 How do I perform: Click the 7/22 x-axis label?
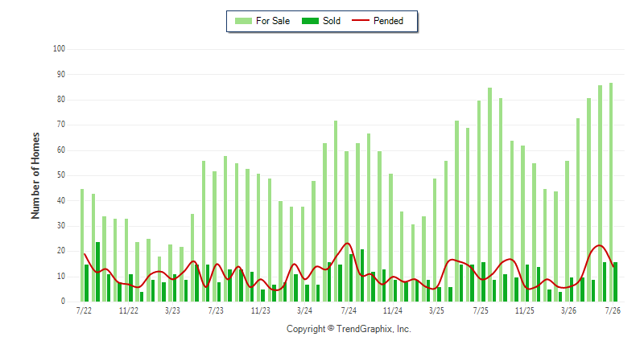pos(84,310)
